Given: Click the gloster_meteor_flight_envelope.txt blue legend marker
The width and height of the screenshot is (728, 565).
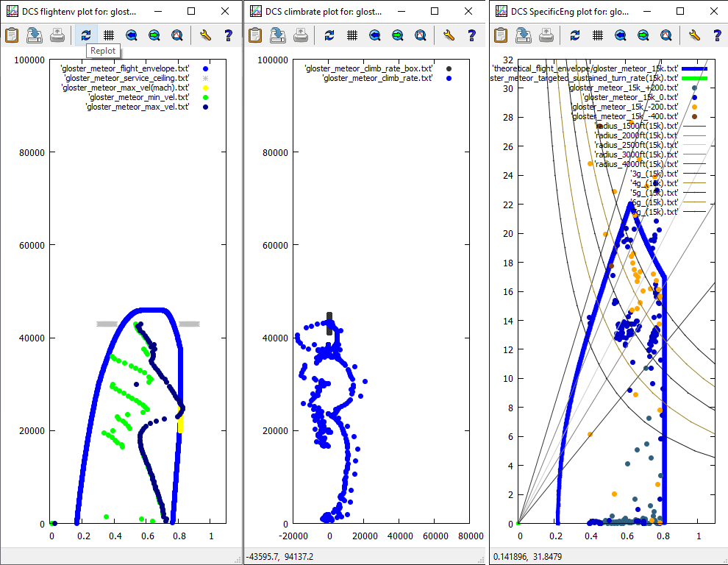Looking at the screenshot, I should click(x=205, y=68).
